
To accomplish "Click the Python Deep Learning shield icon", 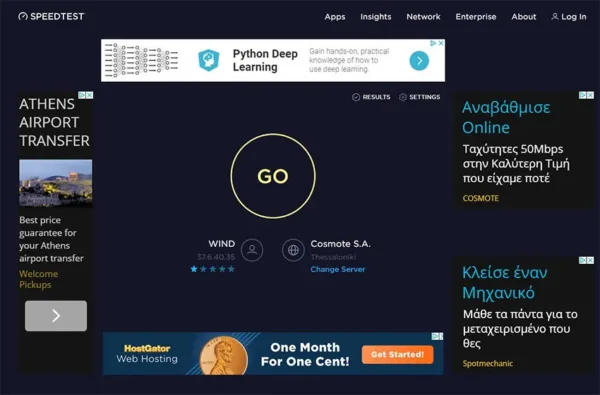I will 209,60.
